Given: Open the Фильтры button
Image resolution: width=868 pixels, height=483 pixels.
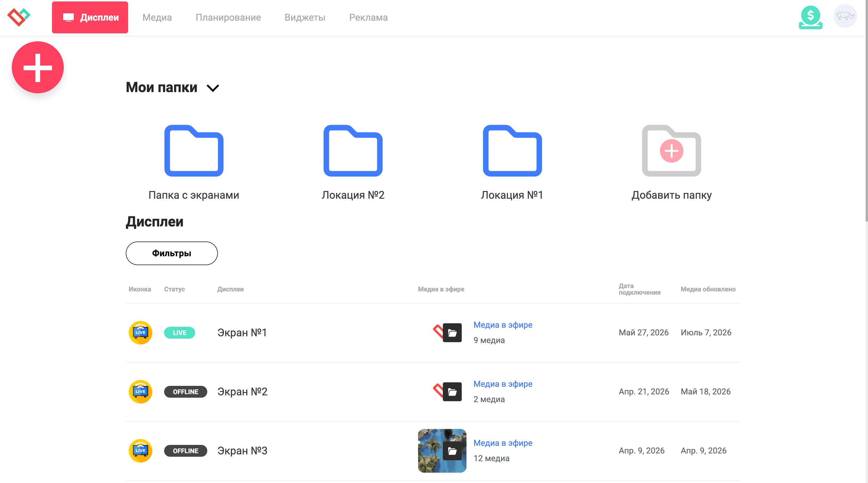Looking at the screenshot, I should click(x=172, y=253).
